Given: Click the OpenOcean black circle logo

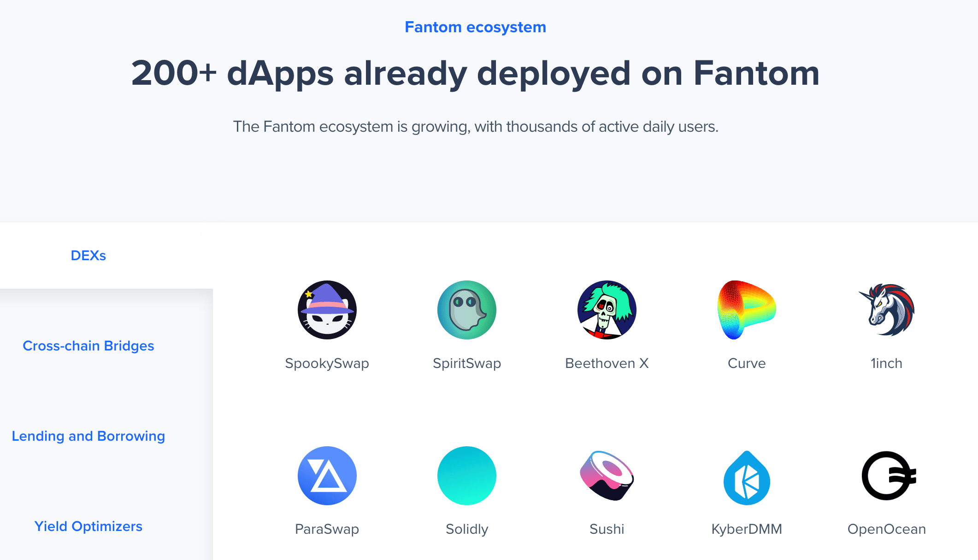Looking at the screenshot, I should (x=889, y=476).
